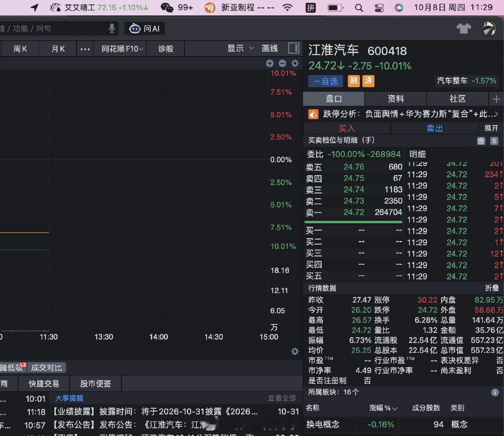
Task: Click the 卖出 sell button
Action: [435, 128]
